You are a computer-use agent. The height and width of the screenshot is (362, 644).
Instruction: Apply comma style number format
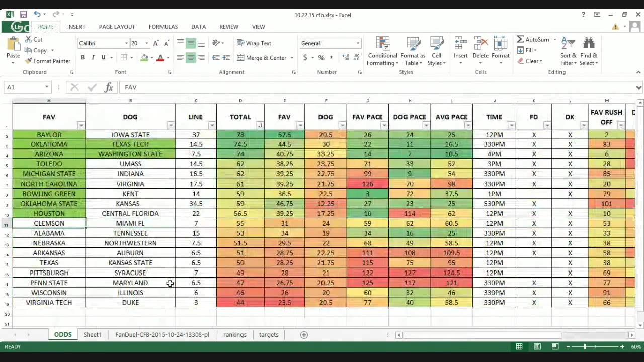332,58
